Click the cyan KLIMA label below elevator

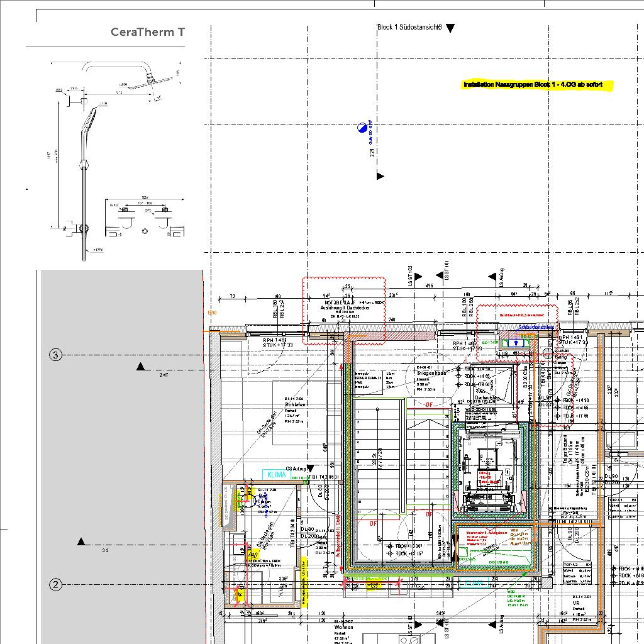coord(473,582)
